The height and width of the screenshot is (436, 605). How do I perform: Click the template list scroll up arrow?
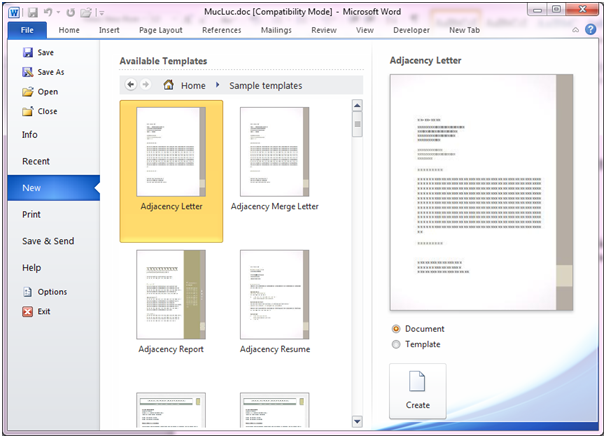(x=357, y=105)
